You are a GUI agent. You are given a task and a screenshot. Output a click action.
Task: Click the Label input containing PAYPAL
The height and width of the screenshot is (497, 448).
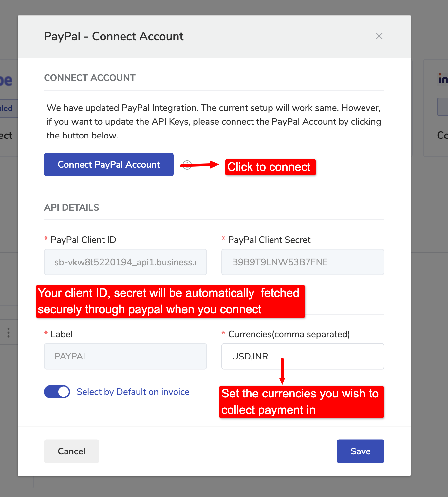(125, 357)
